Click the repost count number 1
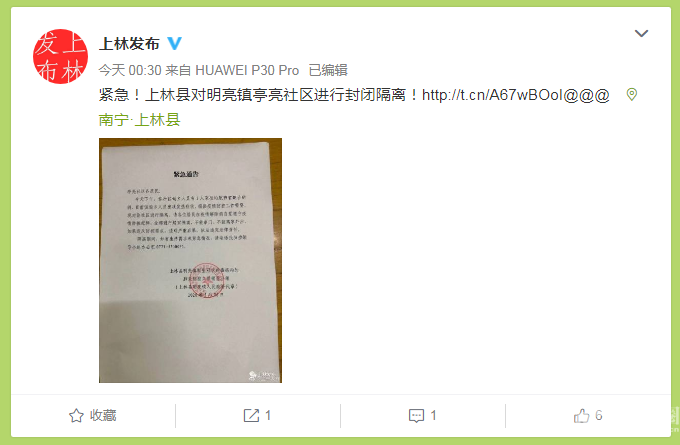 [x=268, y=416]
